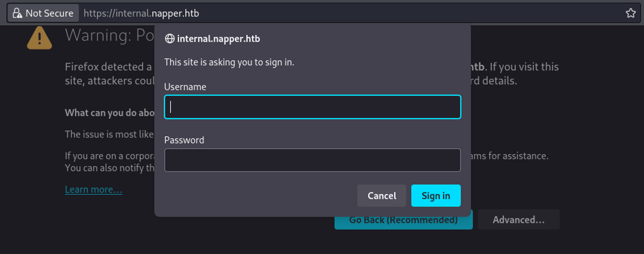644x254 pixels.
Task: Open the "Learn more…" link
Action: click(x=93, y=190)
